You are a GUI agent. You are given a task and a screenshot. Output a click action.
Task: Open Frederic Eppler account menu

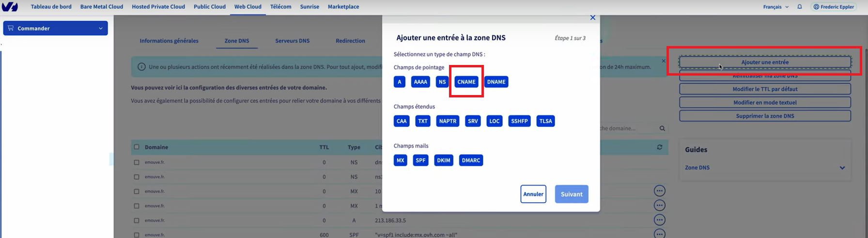click(834, 7)
